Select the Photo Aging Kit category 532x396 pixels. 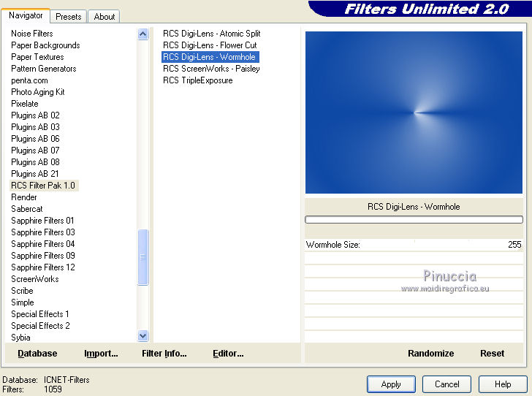[x=38, y=92]
